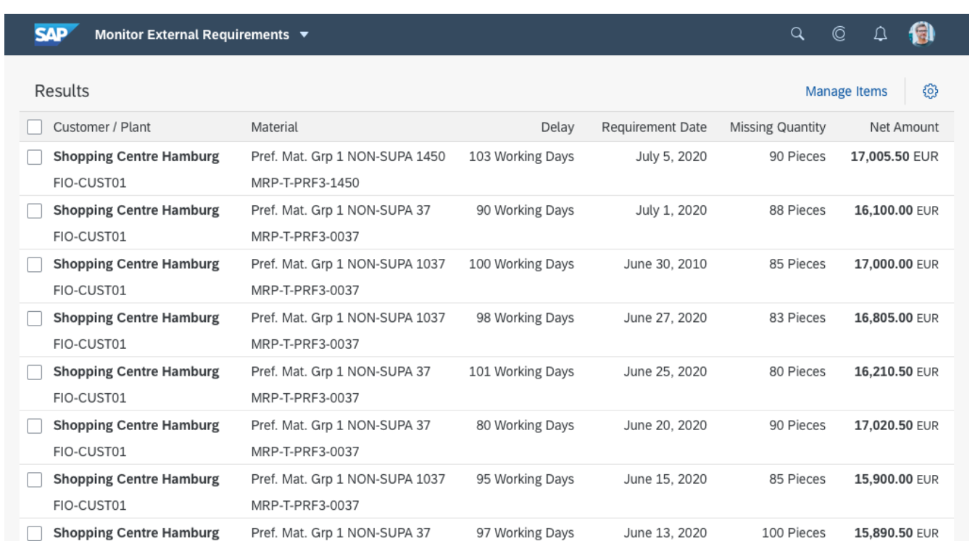Viewport: 980px width, 541px height.
Task: Click Manage Items link
Action: coord(846,91)
